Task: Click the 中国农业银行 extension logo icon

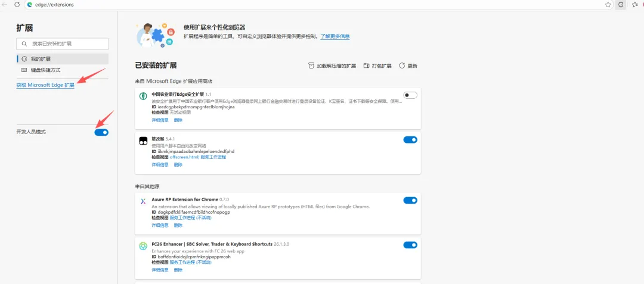Action: (143, 96)
